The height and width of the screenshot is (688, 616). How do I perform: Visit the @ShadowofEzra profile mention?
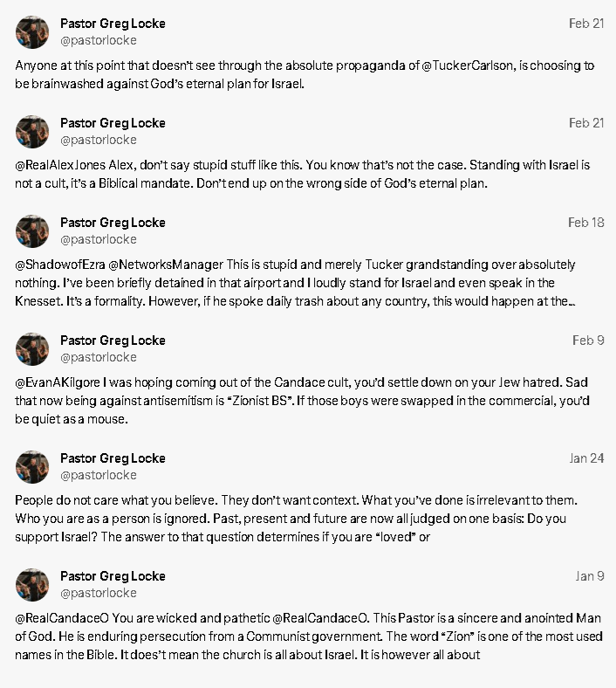pos(60,265)
